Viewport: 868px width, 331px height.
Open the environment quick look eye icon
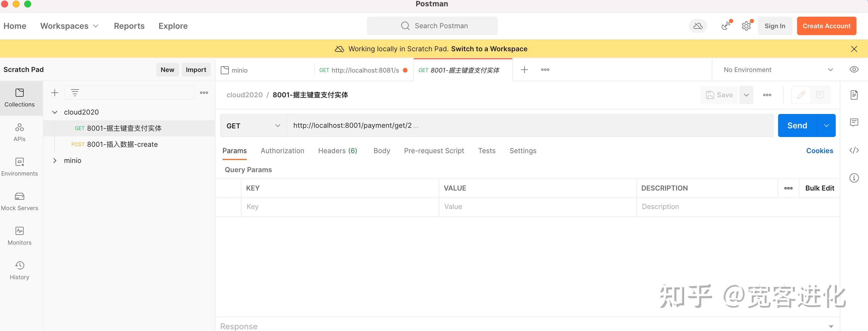click(854, 70)
